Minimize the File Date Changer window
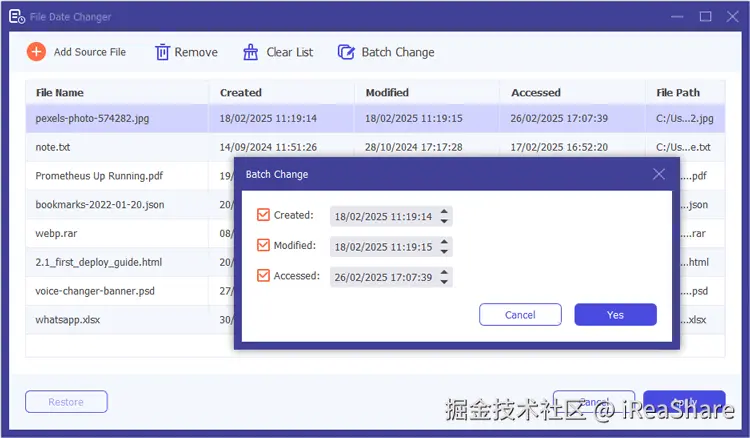Image resolution: width=750 pixels, height=438 pixels. pos(677,17)
